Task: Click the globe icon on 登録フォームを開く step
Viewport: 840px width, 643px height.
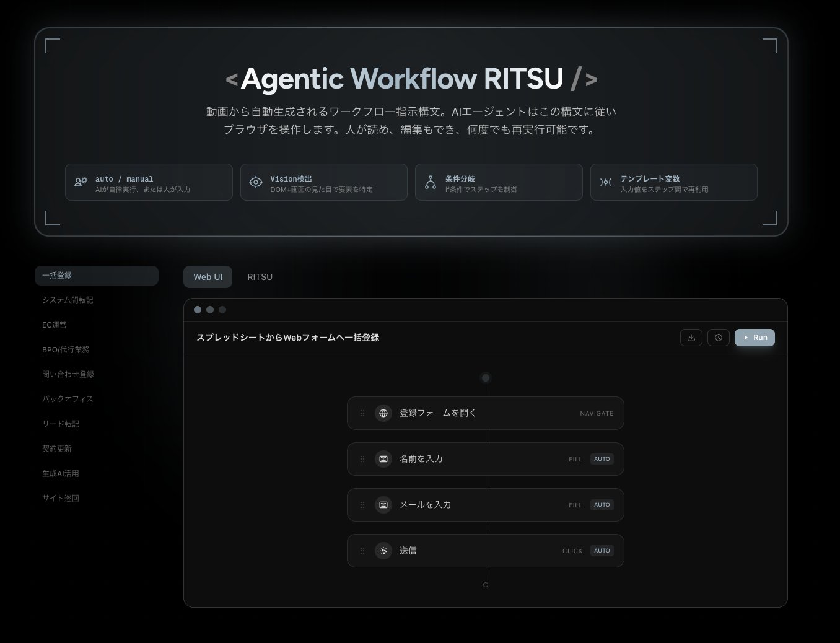Action: coord(383,413)
